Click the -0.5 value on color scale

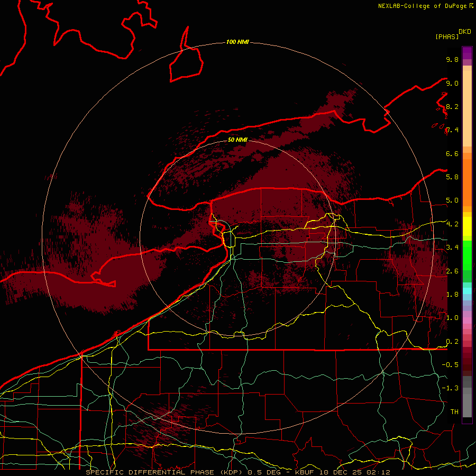pos(450,364)
